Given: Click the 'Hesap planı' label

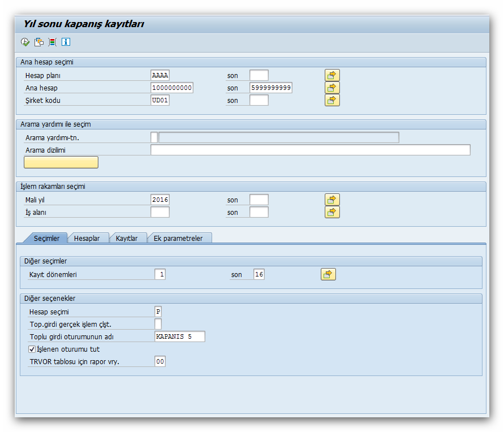Looking at the screenshot, I should 43,76.
